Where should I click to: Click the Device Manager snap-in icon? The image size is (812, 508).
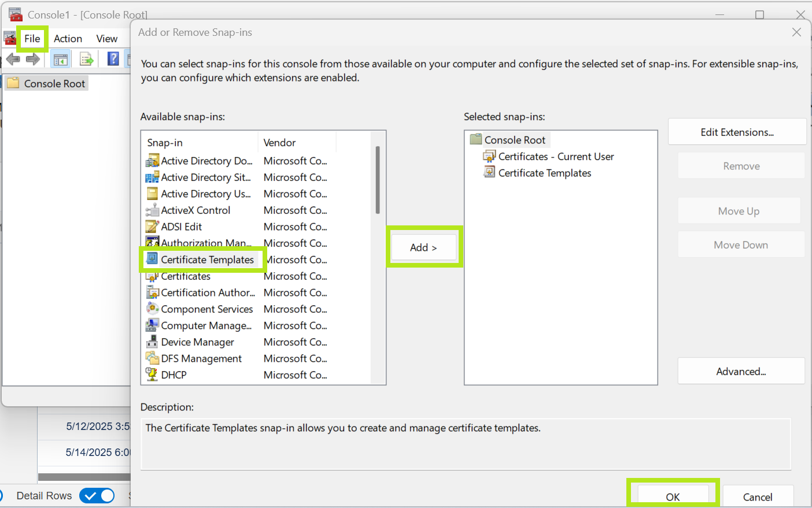[152, 342]
